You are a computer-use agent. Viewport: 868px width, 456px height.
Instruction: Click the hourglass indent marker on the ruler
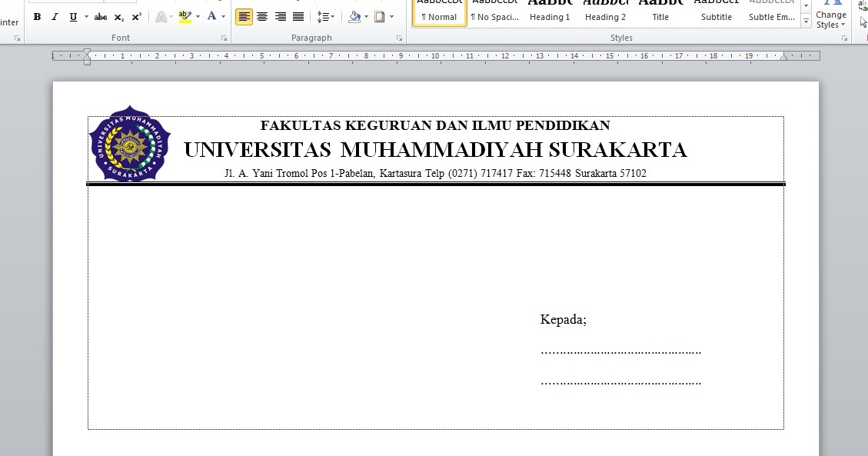pos(87,56)
